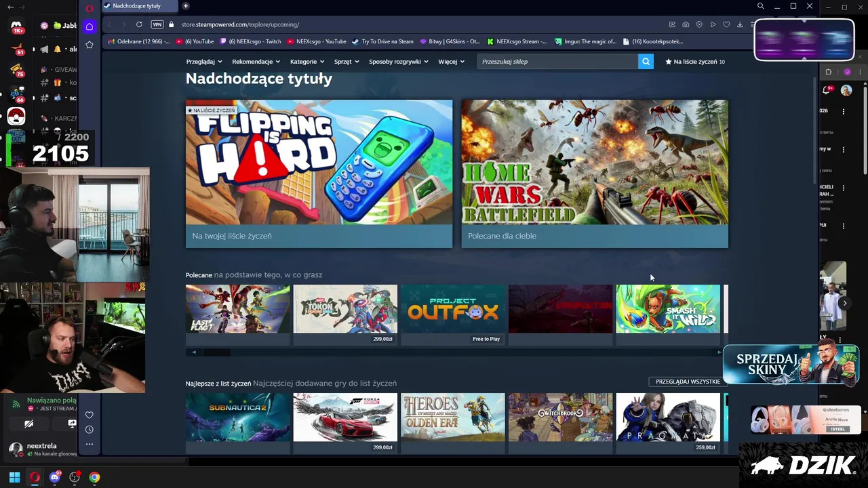
Task: Open OBS Studio from the taskbar
Action: (75, 477)
